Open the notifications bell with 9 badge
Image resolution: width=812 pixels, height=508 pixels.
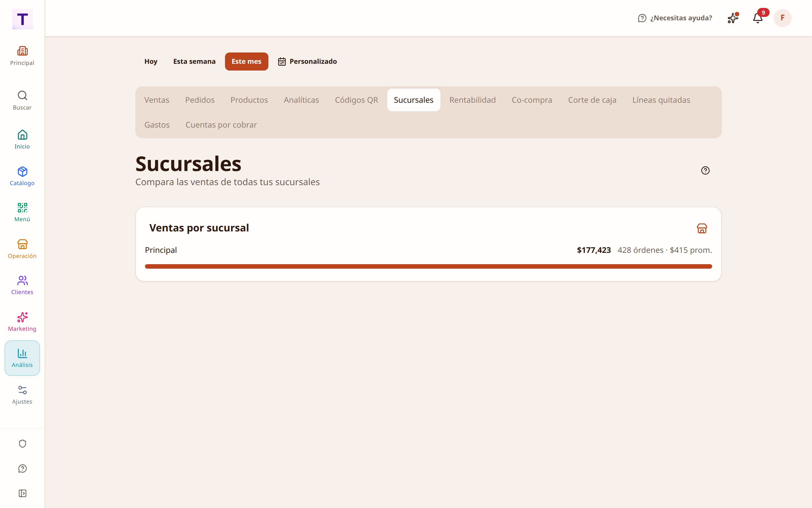pyautogui.click(x=758, y=18)
